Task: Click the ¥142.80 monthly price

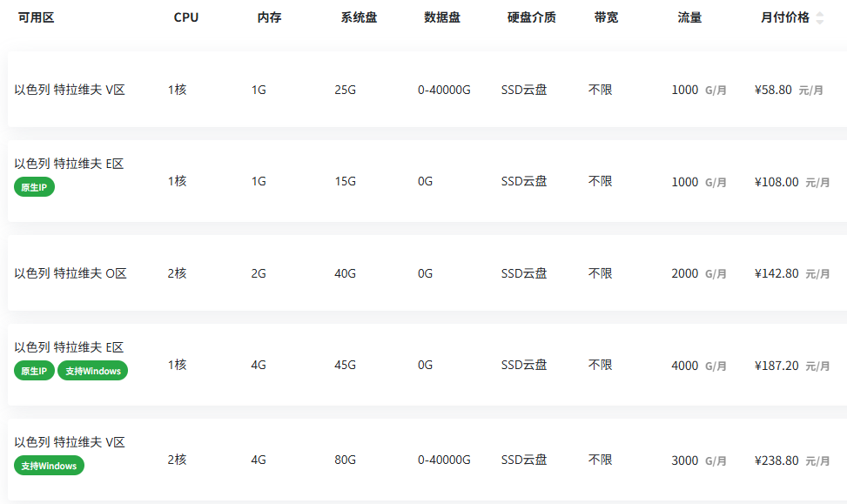Action: coord(776,273)
